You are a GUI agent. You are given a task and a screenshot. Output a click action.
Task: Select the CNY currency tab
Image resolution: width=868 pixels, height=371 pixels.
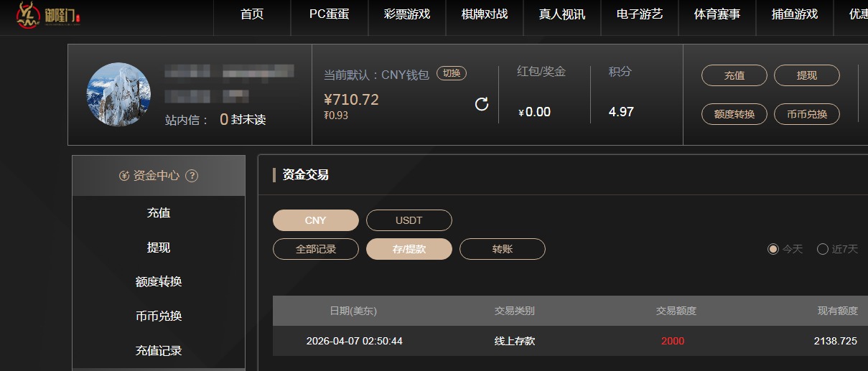tap(315, 220)
